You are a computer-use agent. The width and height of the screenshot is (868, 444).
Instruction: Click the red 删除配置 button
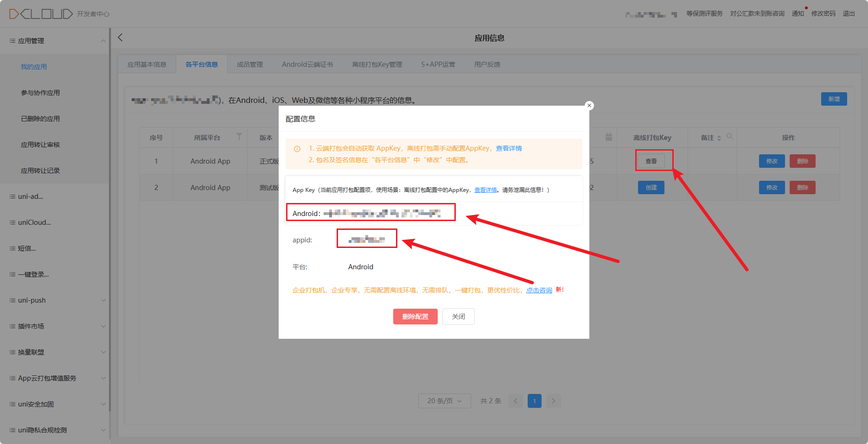tap(415, 317)
